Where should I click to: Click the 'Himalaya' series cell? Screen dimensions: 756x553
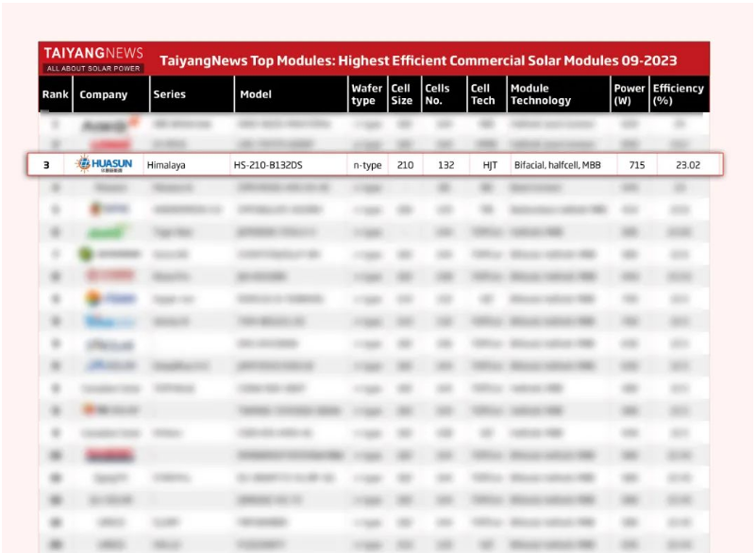[x=166, y=165]
